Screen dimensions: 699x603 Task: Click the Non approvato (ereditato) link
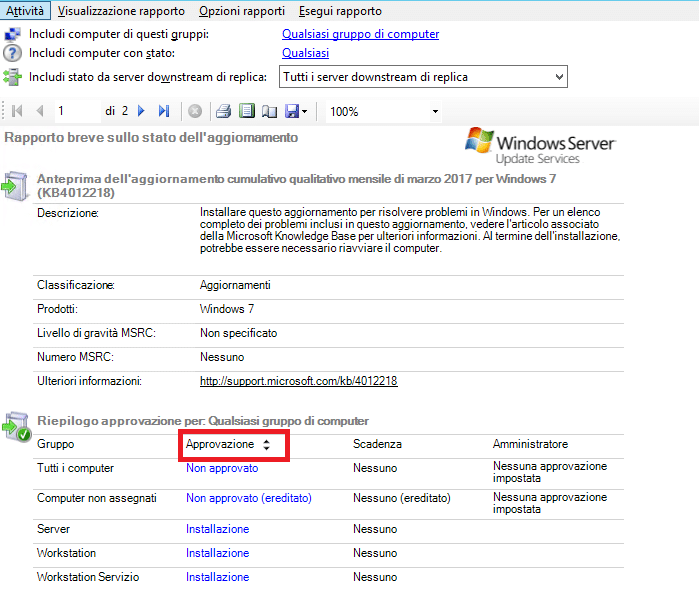click(x=249, y=498)
